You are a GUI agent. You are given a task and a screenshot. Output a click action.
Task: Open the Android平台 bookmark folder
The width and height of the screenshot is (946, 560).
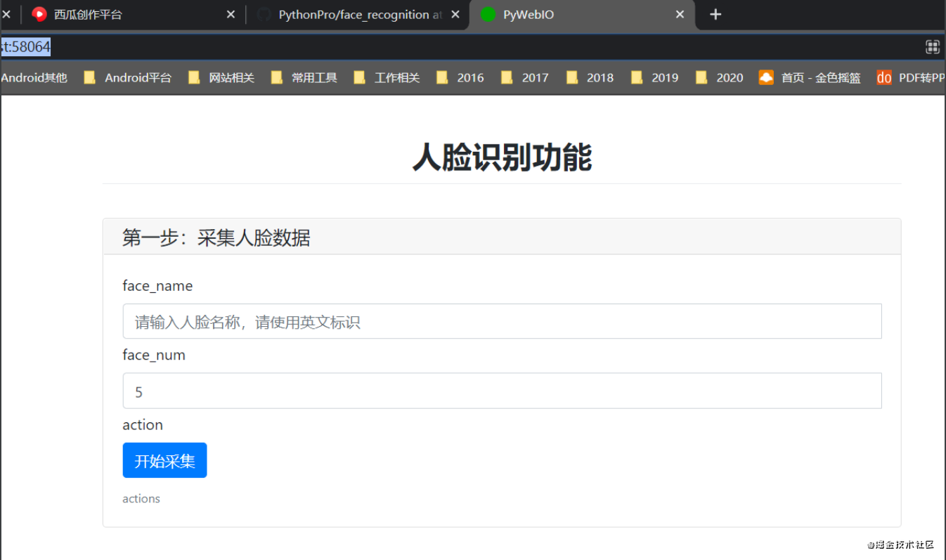127,78
